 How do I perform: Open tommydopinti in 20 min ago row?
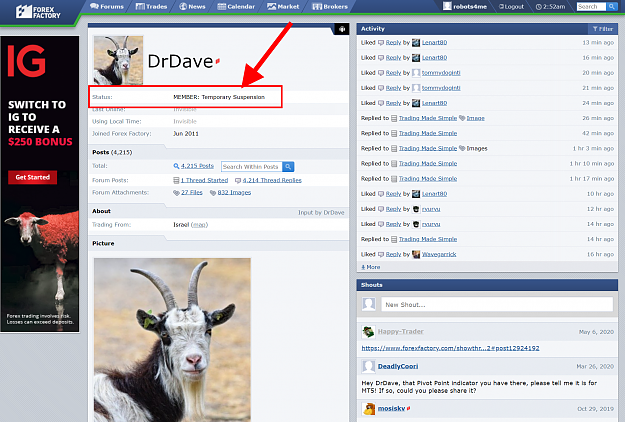pyautogui.click(x=441, y=73)
